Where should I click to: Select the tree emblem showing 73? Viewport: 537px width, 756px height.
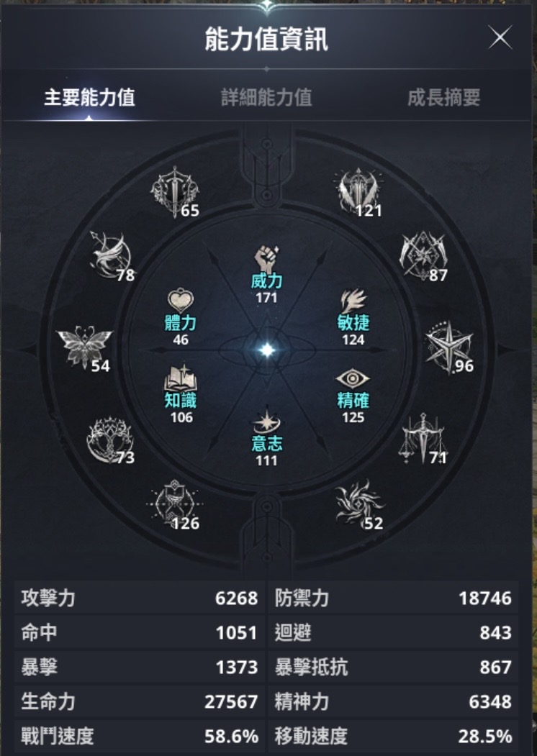tap(110, 440)
